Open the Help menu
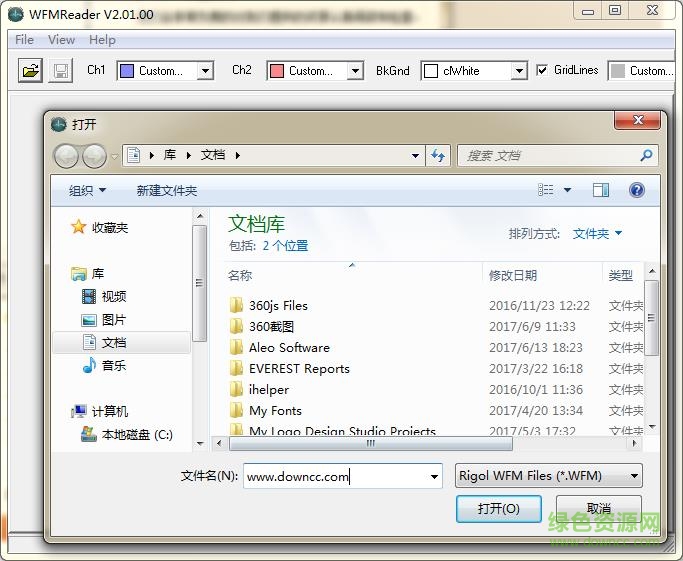 coord(102,40)
